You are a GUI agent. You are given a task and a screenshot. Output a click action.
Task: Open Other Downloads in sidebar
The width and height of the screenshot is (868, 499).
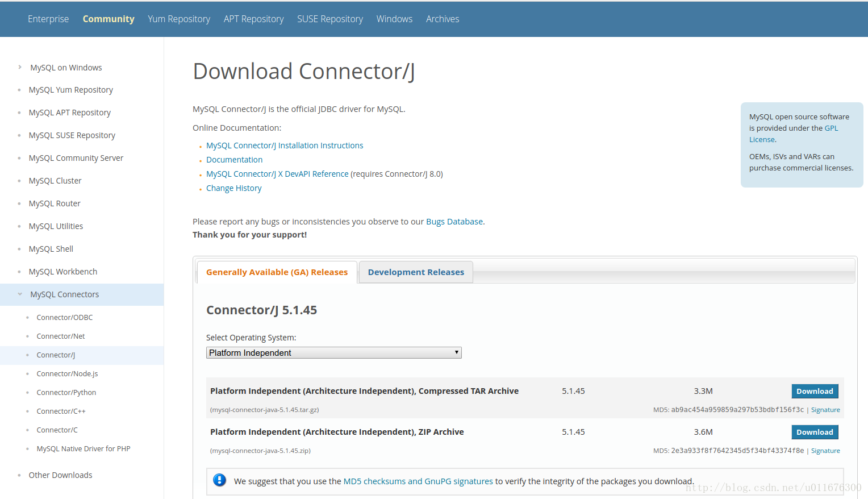[x=60, y=475]
